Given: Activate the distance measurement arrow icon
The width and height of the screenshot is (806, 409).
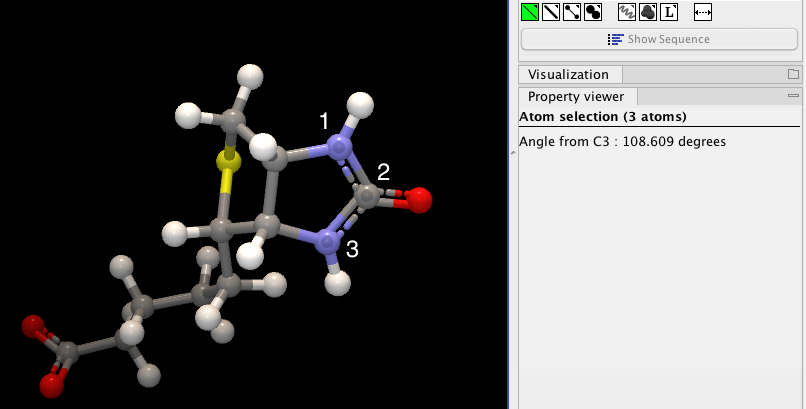Looking at the screenshot, I should pyautogui.click(x=702, y=12).
